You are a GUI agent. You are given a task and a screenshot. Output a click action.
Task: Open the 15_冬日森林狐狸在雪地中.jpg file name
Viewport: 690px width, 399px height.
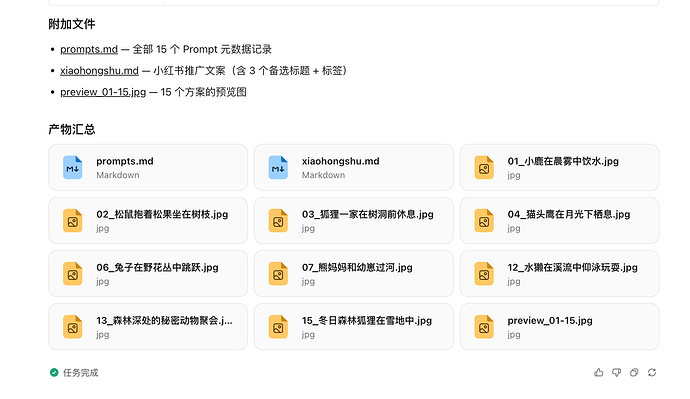[x=367, y=321]
